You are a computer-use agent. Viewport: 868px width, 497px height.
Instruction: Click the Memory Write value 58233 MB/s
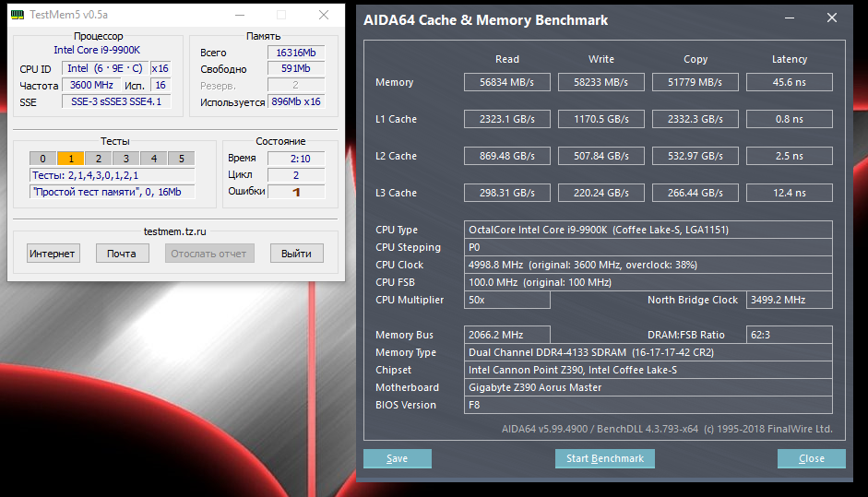coord(601,82)
